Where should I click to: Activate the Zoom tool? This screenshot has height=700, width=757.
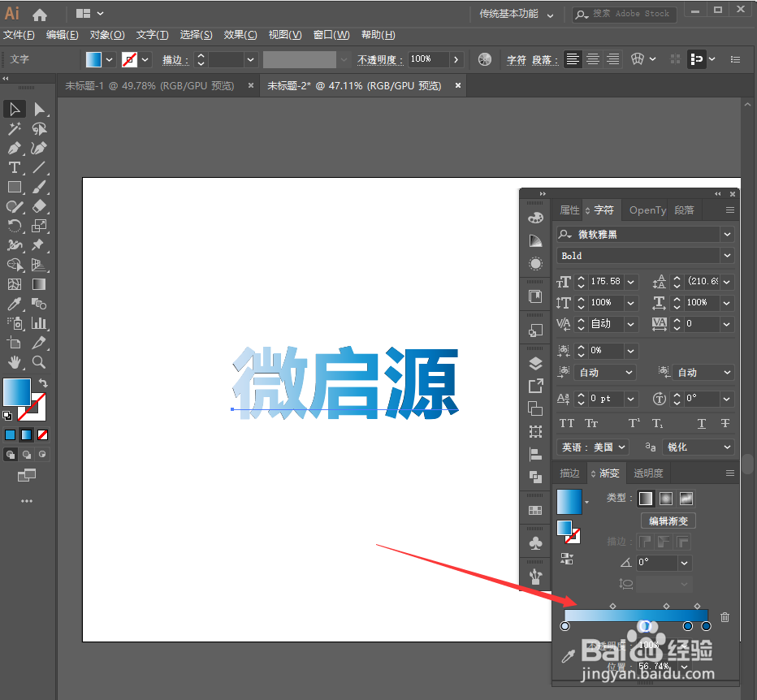click(x=37, y=362)
